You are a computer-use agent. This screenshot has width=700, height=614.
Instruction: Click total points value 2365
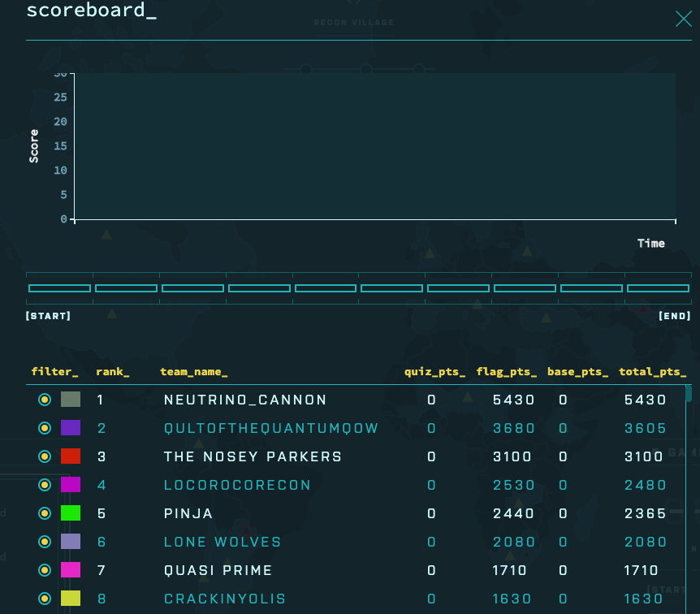[x=645, y=513]
